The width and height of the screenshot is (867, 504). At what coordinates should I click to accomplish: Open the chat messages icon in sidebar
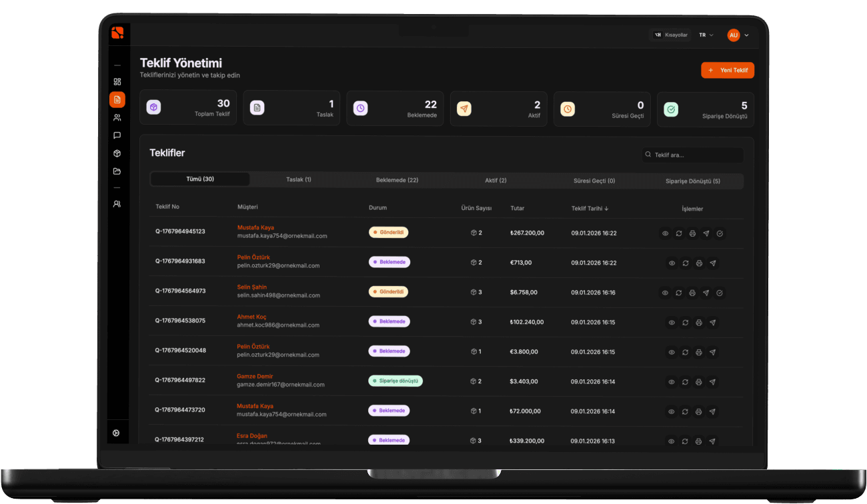tap(117, 135)
